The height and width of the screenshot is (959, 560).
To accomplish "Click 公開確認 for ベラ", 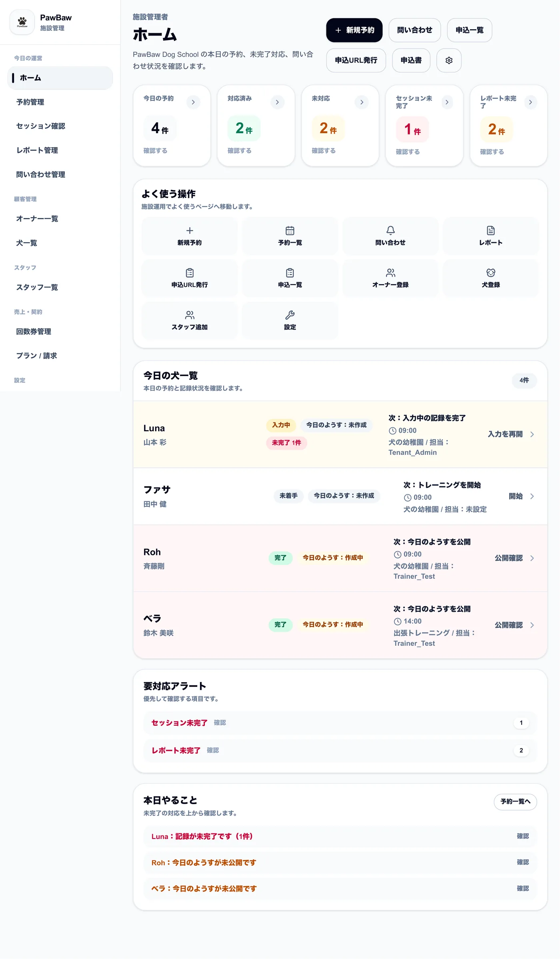I will [x=508, y=625].
